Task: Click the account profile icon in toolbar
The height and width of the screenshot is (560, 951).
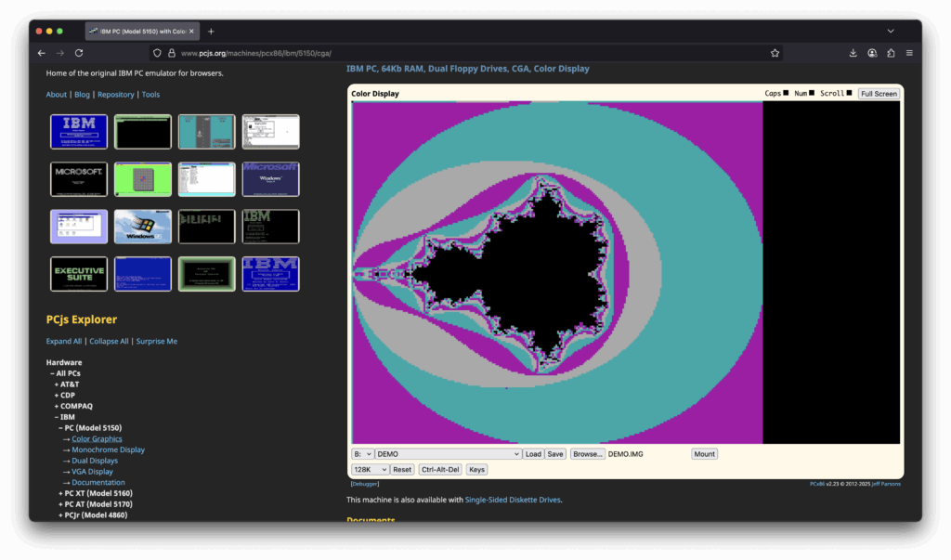Action: [872, 53]
